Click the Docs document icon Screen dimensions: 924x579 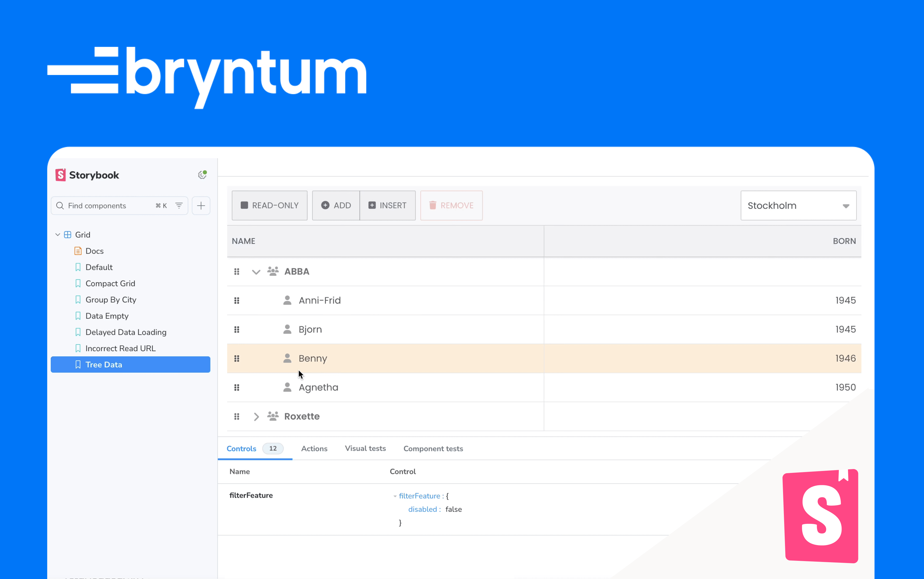point(78,251)
